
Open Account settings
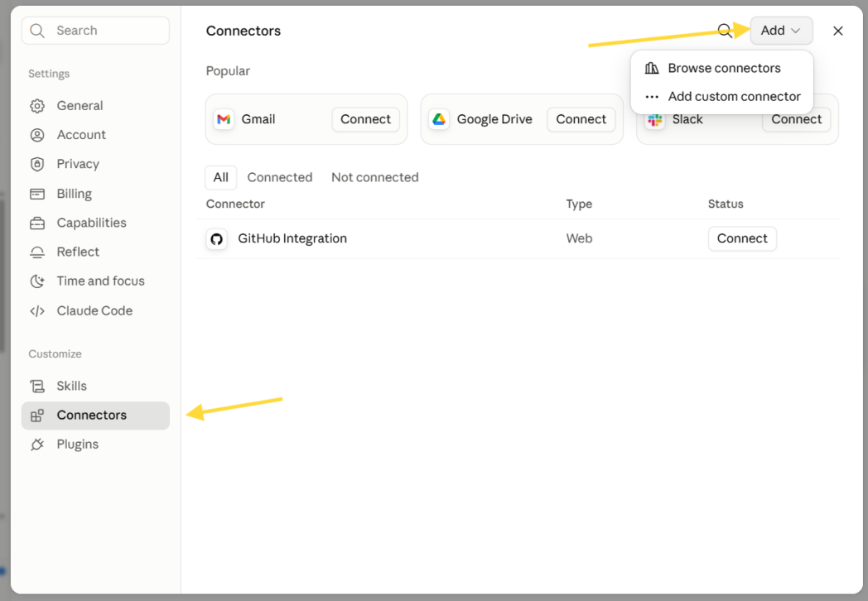pos(95,135)
